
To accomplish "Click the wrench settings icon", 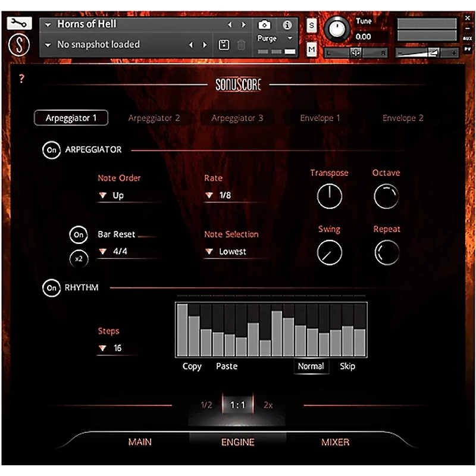I will [x=20, y=24].
